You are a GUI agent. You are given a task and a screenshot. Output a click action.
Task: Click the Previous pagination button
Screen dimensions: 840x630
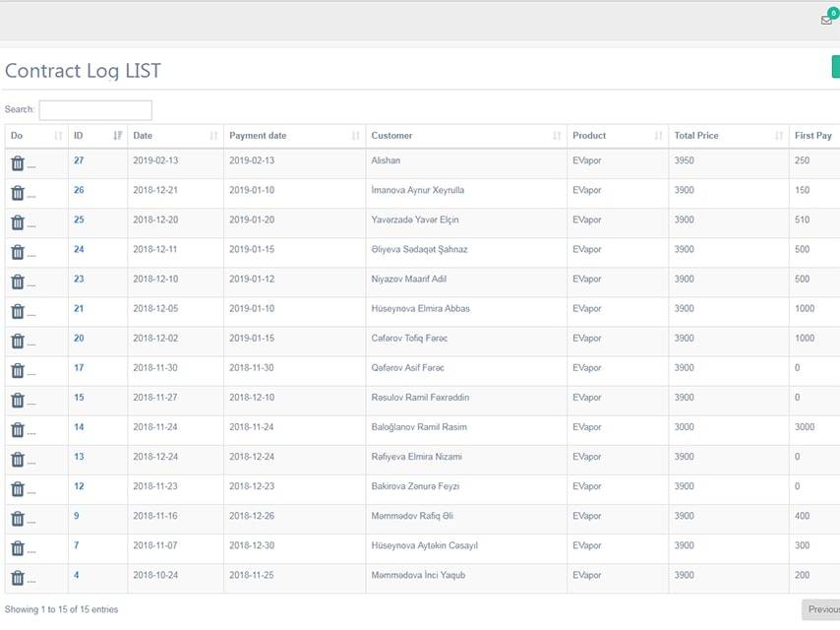coord(821,609)
